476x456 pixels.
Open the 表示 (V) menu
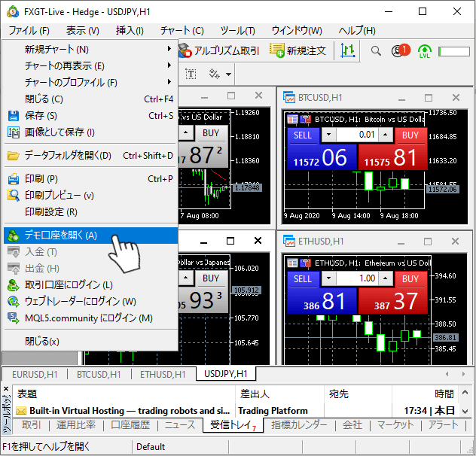click(x=83, y=31)
